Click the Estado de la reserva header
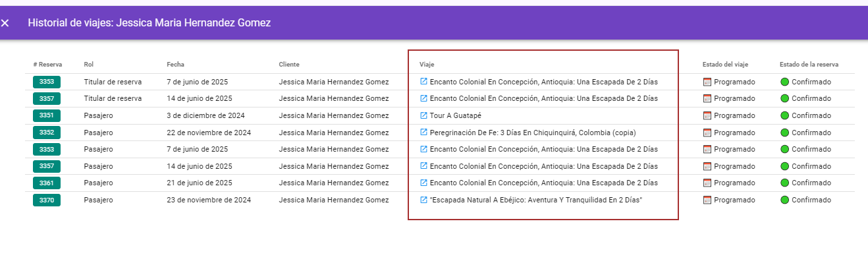This screenshot has width=868, height=271. (x=809, y=65)
